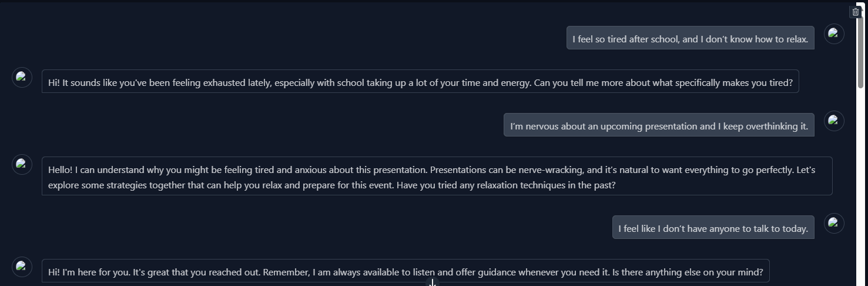Click the scroll-to-bottom arrow button
The width and height of the screenshot is (868, 286).
(x=433, y=283)
